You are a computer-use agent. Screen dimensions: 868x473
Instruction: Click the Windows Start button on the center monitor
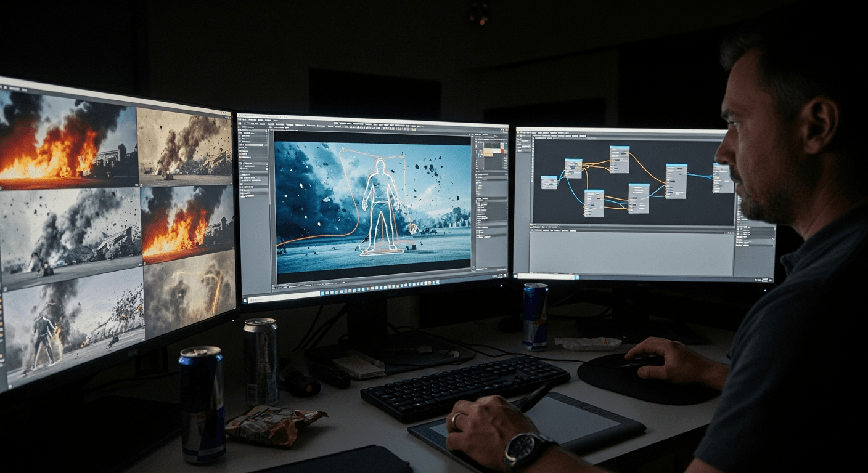tap(245, 300)
